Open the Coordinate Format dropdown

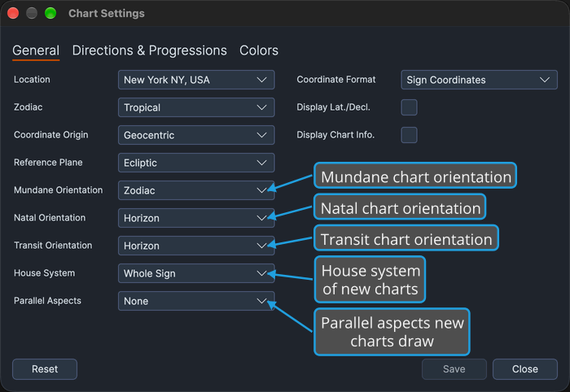tap(479, 80)
